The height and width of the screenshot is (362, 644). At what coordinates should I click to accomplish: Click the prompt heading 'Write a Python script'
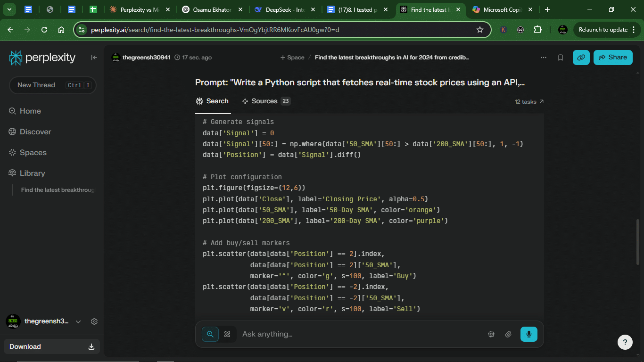point(360,82)
